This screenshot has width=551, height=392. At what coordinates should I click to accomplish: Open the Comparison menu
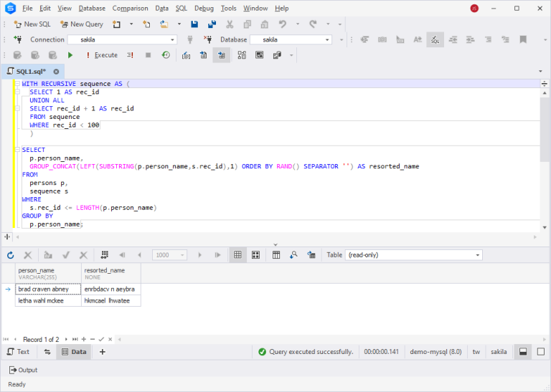(x=130, y=8)
